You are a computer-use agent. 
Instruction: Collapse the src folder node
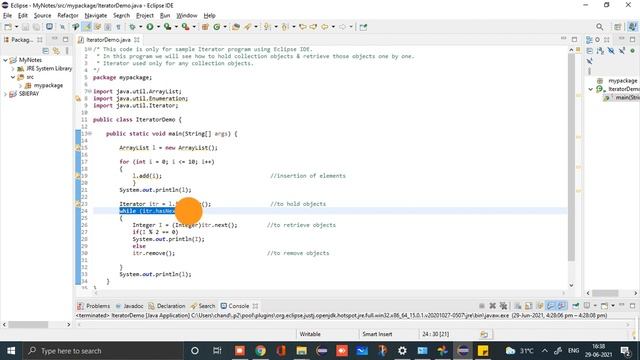pos(13,77)
